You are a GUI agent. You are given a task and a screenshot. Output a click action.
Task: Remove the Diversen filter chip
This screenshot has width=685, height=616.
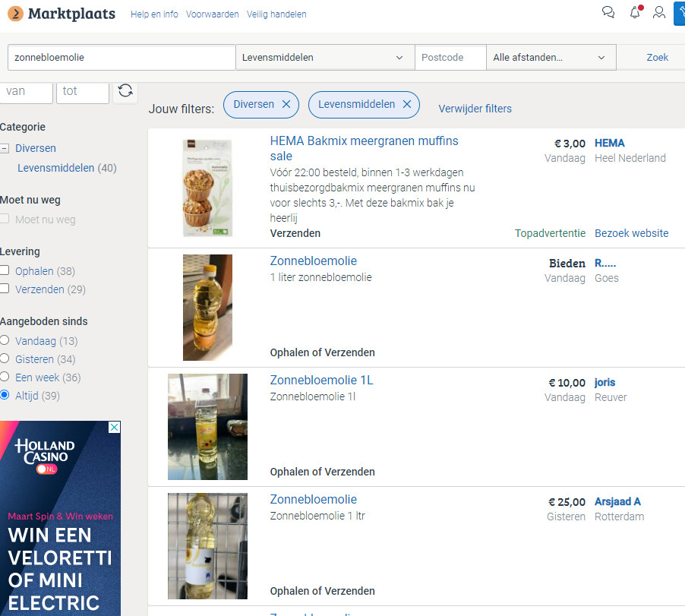click(286, 104)
